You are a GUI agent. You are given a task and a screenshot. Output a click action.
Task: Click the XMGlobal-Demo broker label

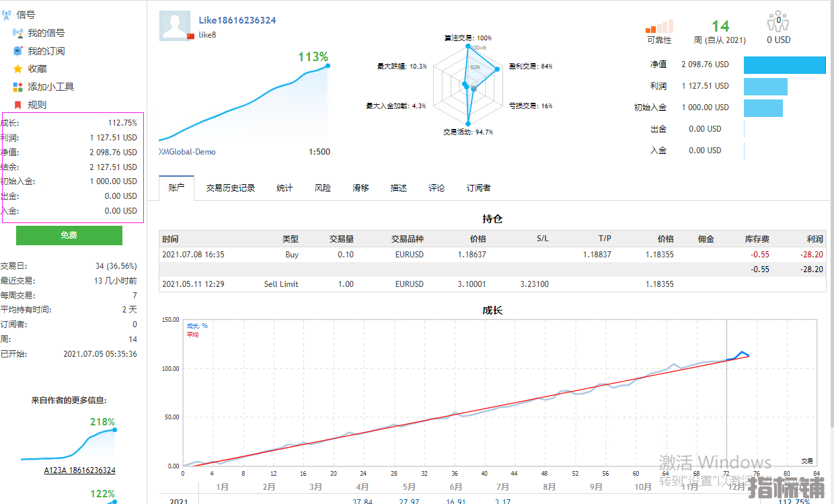pos(188,152)
